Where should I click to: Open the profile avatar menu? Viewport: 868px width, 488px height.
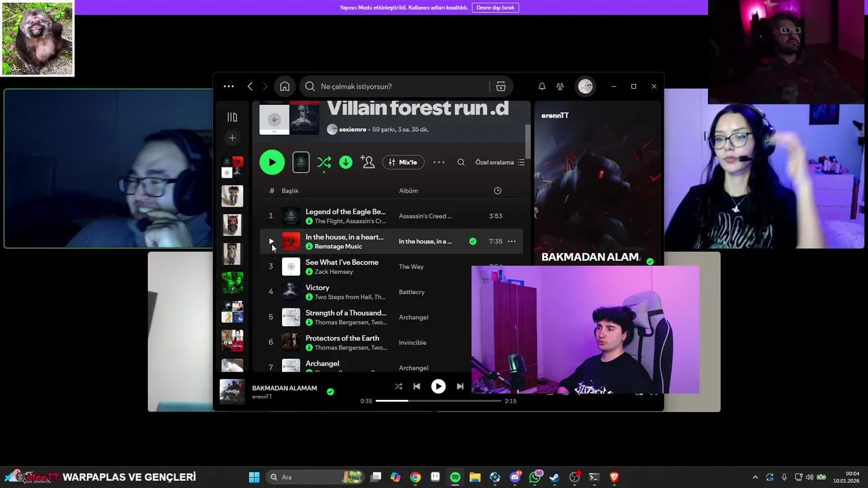coord(585,86)
